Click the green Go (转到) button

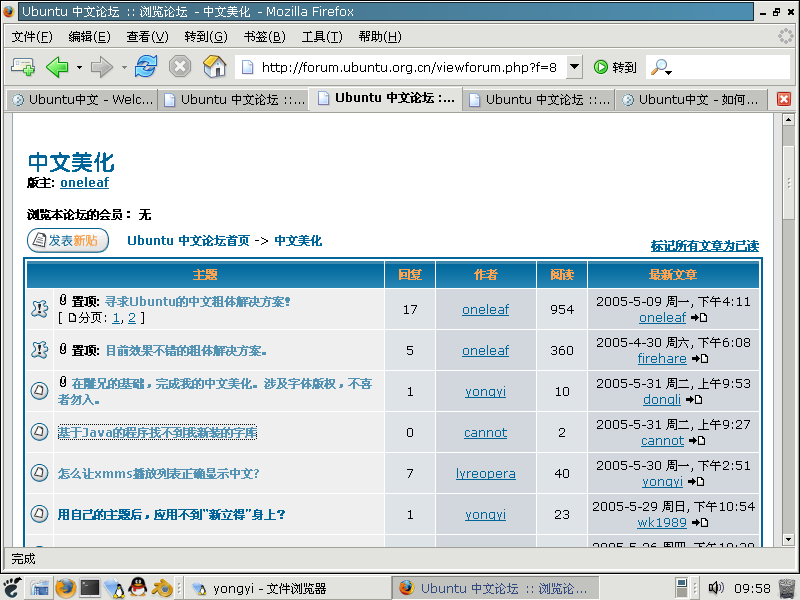click(x=615, y=67)
